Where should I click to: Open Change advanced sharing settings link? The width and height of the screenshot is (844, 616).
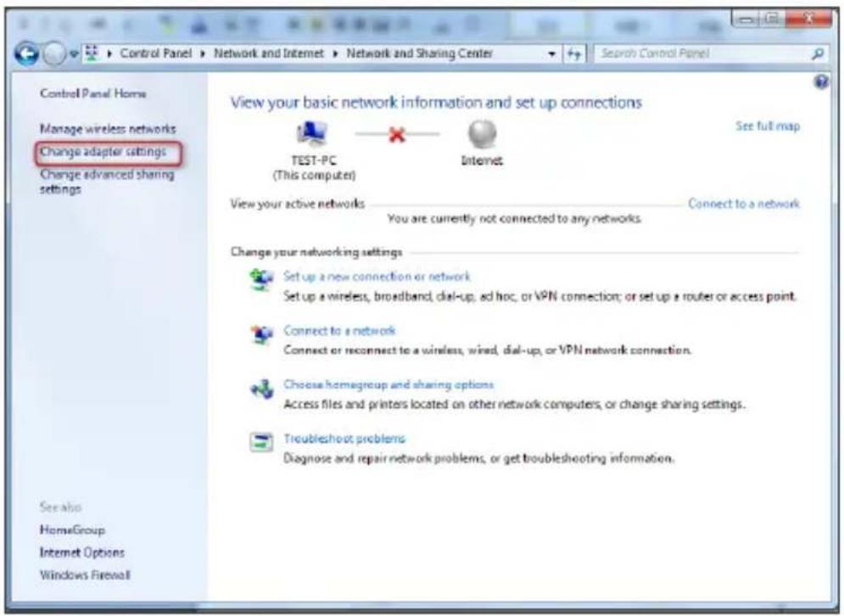(x=107, y=182)
